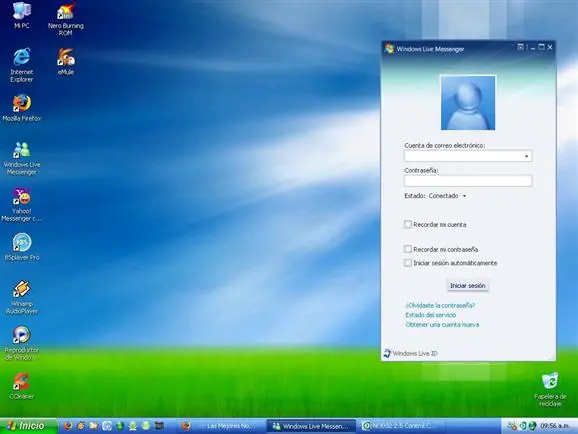The height and width of the screenshot is (434, 578).
Task: Open the Yahoo! Messenger desktop shortcut
Action: point(22,205)
